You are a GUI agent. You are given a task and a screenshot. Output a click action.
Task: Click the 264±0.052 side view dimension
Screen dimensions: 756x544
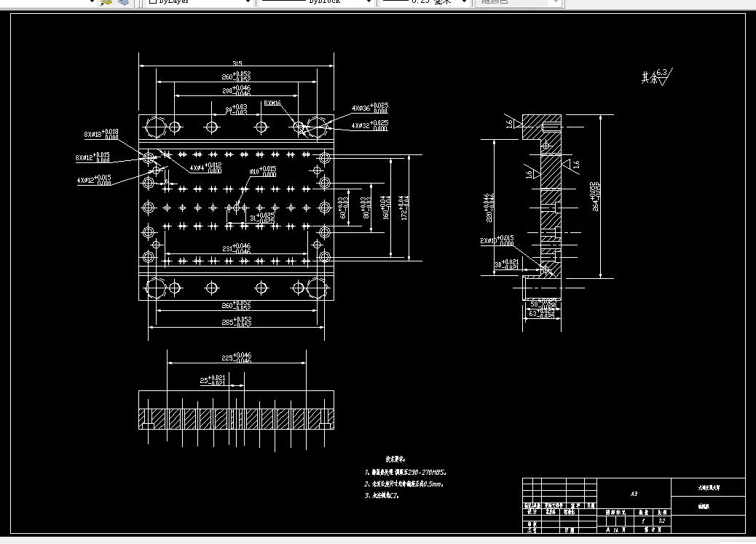pos(596,197)
